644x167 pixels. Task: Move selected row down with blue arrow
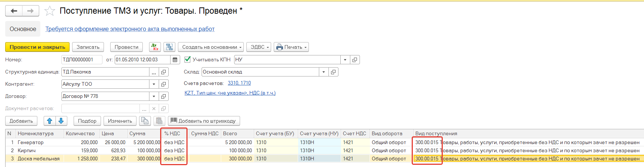[61, 121]
